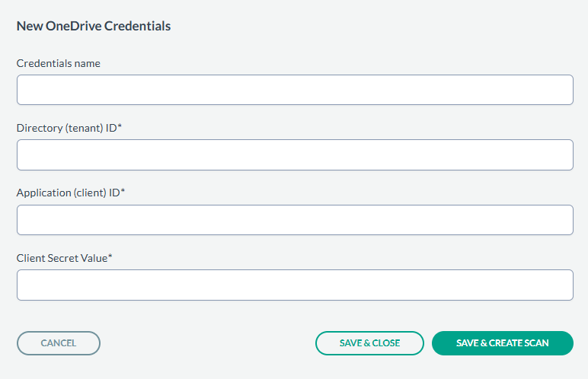Click the "Directory (tenant) ID" label
The width and height of the screenshot is (588, 379).
pos(66,128)
